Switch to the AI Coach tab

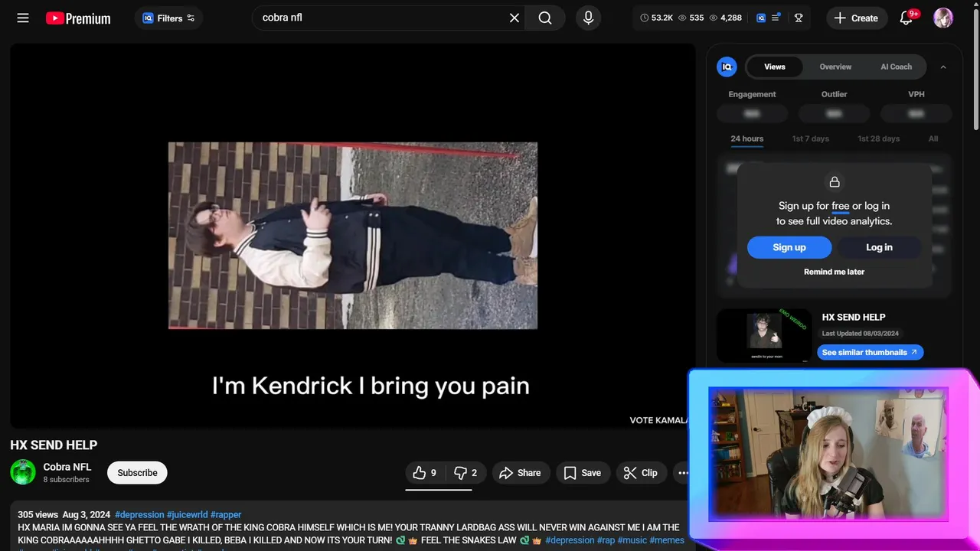coord(896,67)
